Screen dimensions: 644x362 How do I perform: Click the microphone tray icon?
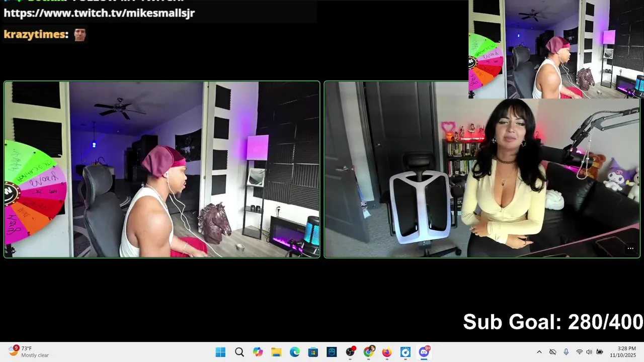[566, 352]
